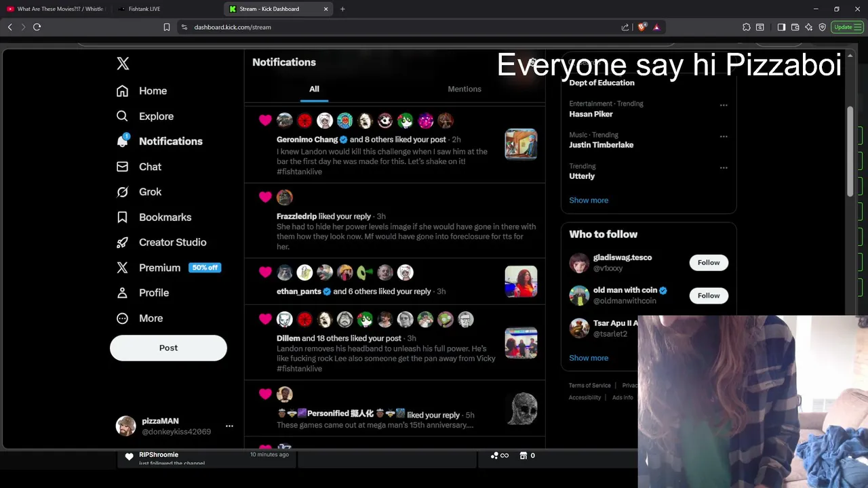The height and width of the screenshot is (488, 868).
Task: Click the browser Update button
Action: (x=846, y=27)
